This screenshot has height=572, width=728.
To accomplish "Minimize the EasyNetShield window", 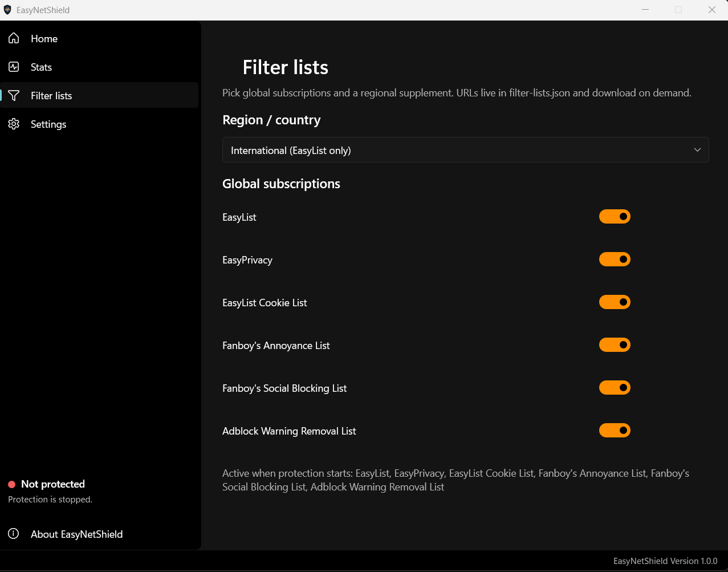I will click(x=645, y=10).
